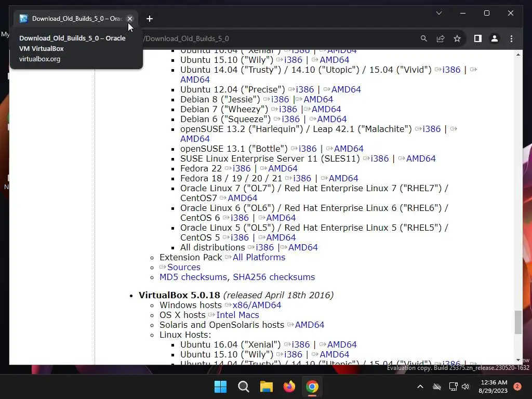Launch Firefox from taskbar

click(x=289, y=387)
